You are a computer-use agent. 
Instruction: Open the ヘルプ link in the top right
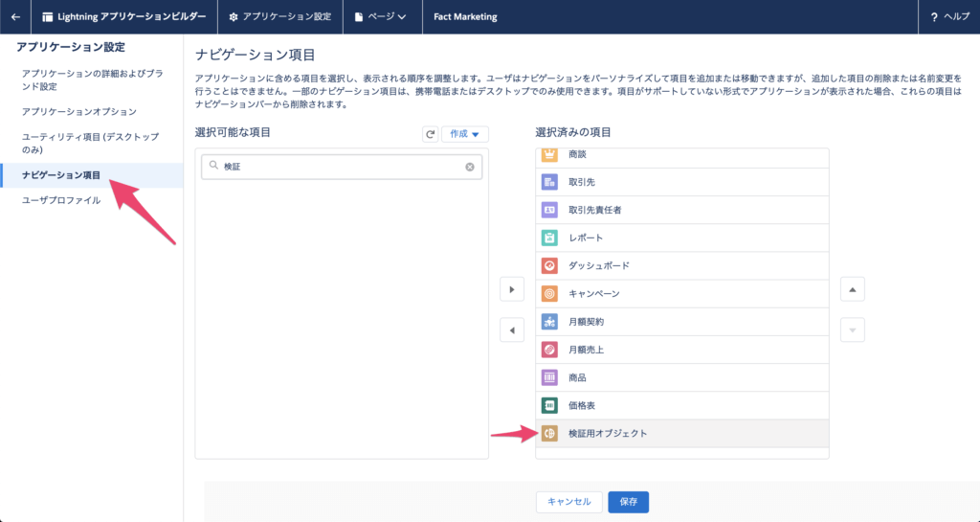pyautogui.click(x=949, y=16)
